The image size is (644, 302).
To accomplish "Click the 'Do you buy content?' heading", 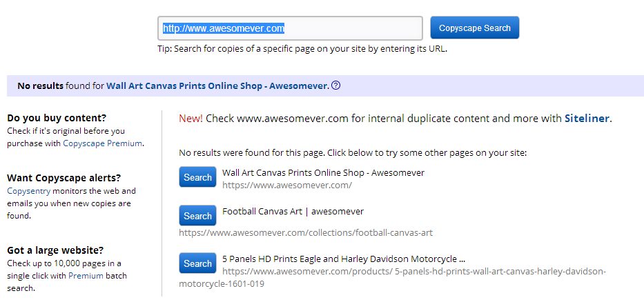I will (x=57, y=118).
